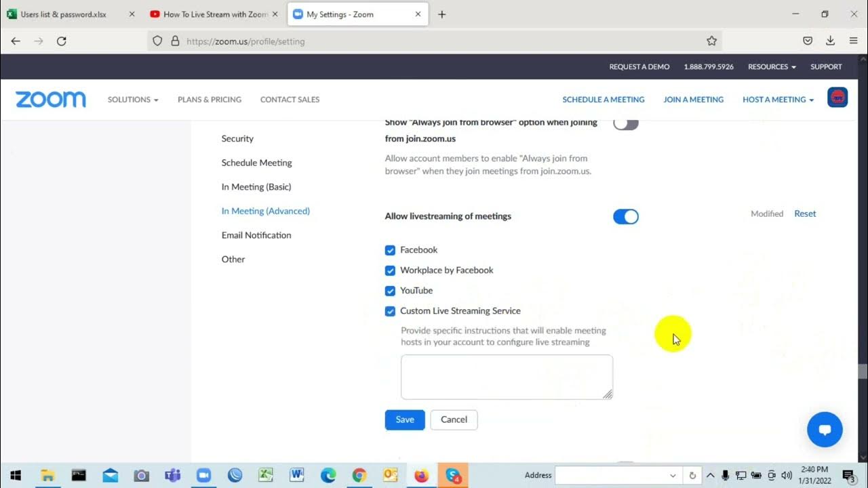Click the live streaming instructions text box

(507, 377)
